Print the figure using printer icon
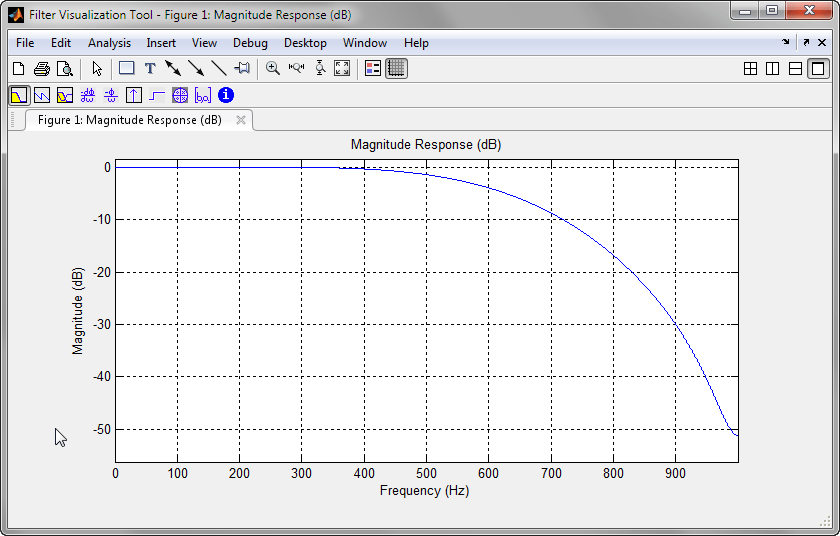840x536 pixels. [42, 69]
